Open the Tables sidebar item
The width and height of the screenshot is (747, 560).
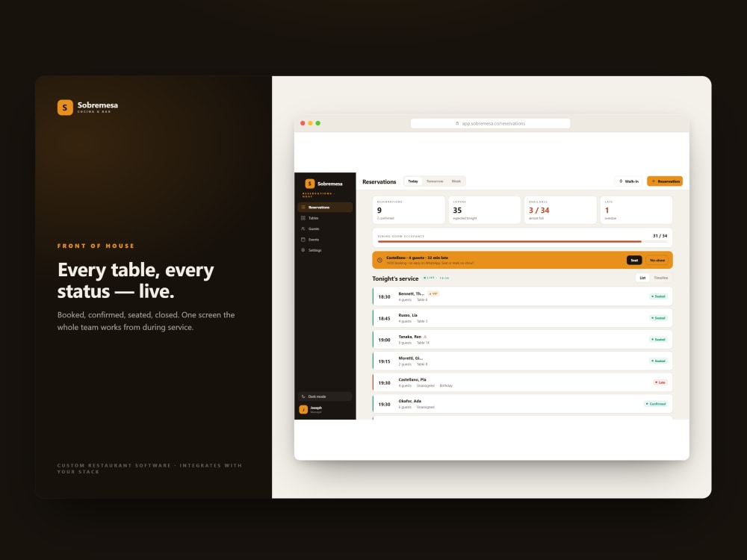click(325, 218)
